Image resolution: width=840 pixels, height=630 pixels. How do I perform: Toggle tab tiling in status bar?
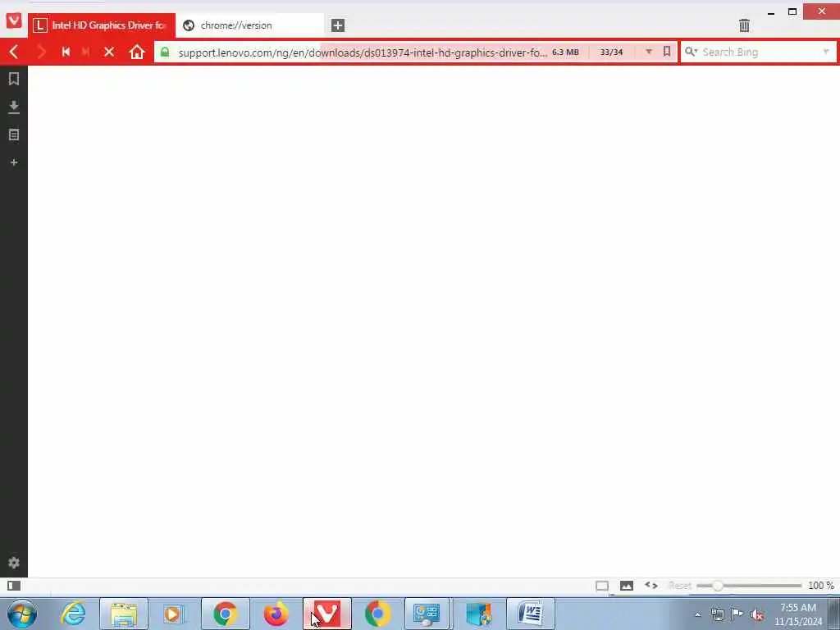601,586
